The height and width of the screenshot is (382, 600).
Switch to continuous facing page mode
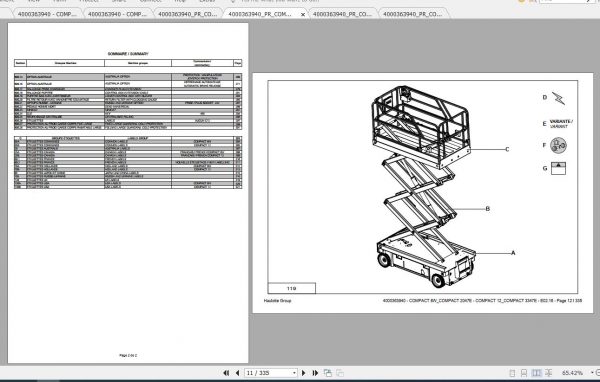click(549, 373)
